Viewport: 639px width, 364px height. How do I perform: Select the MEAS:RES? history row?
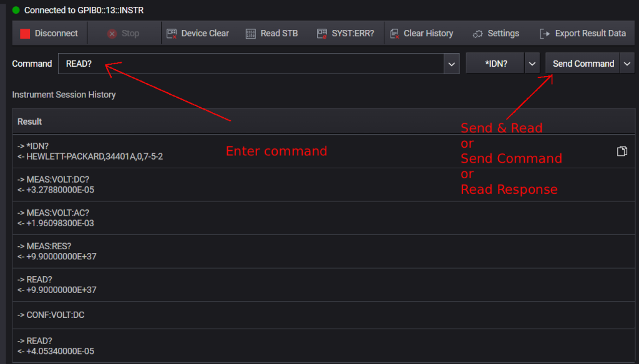point(324,251)
